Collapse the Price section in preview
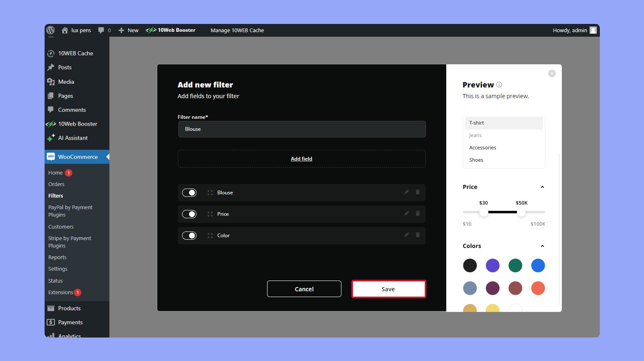644x361 pixels. [542, 187]
